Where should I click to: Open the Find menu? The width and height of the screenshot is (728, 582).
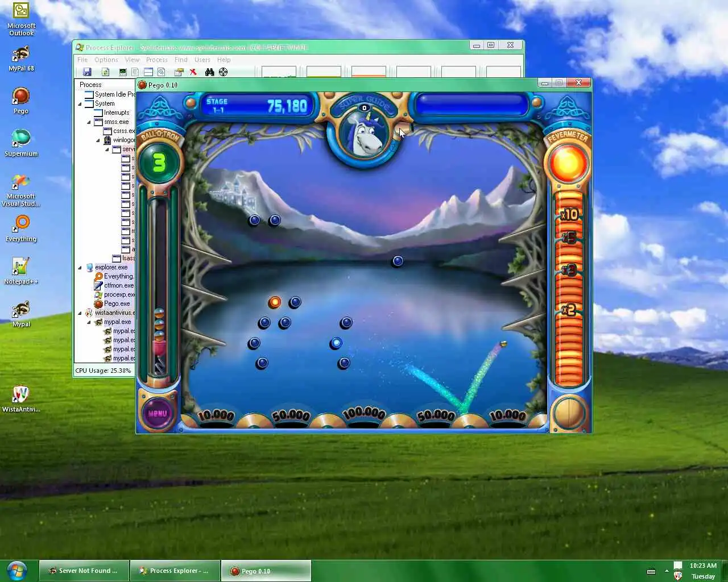click(x=181, y=60)
